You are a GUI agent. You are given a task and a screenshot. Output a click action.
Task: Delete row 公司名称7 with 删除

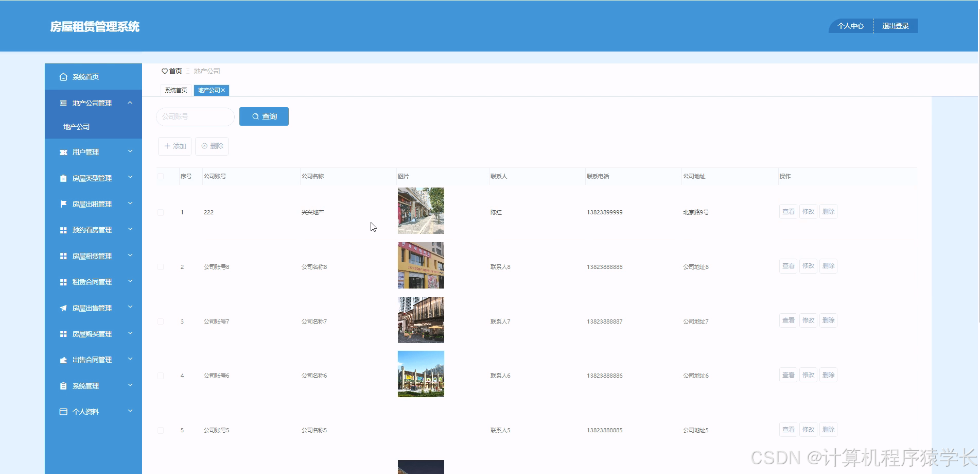click(x=828, y=320)
